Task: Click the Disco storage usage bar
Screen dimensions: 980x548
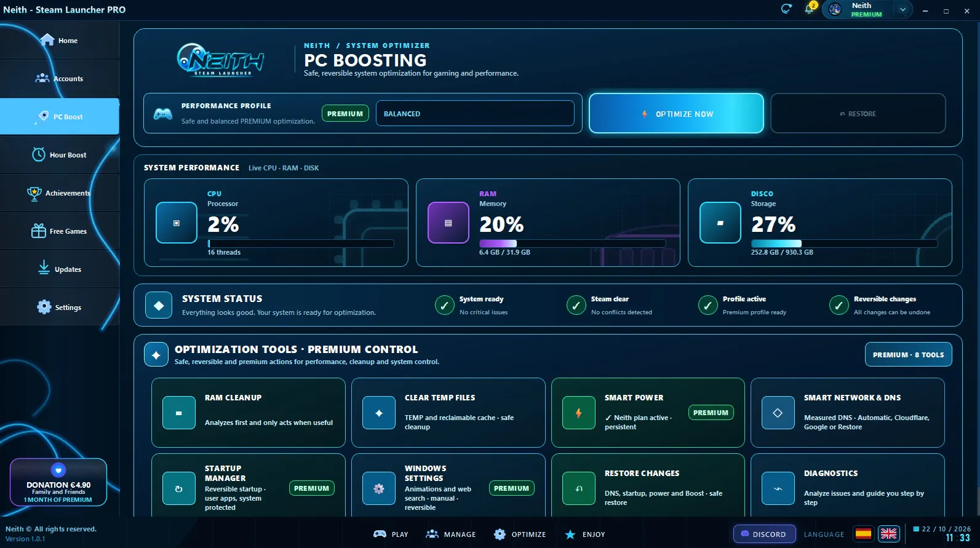Action: tap(844, 244)
